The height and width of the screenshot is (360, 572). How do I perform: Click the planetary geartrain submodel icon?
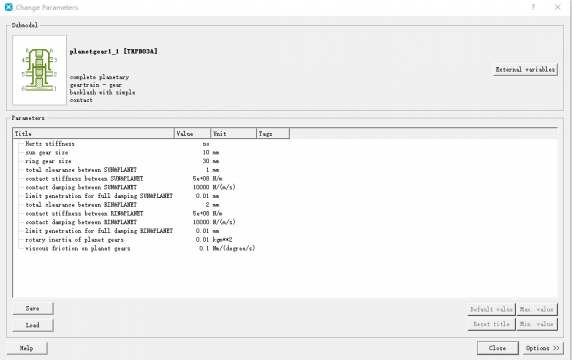tap(39, 70)
